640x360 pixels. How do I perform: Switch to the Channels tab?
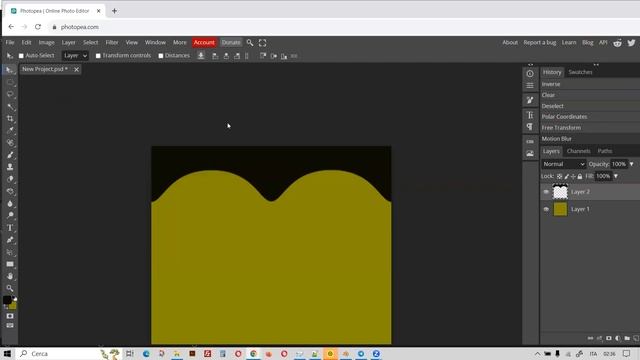pos(578,151)
